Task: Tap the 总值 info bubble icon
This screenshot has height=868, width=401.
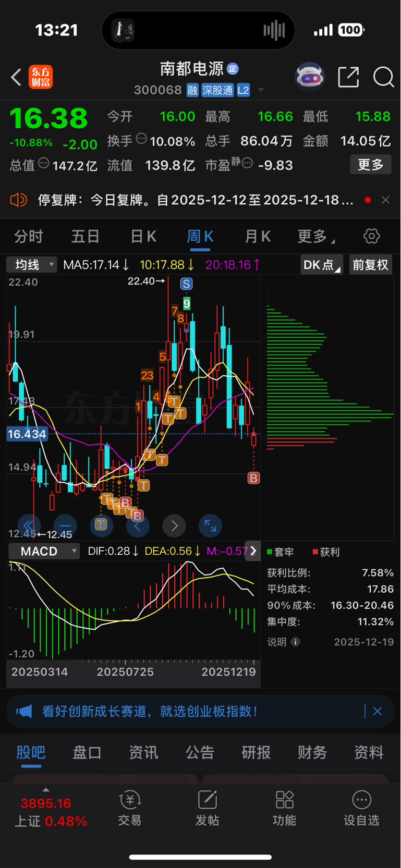Action: 44,163
